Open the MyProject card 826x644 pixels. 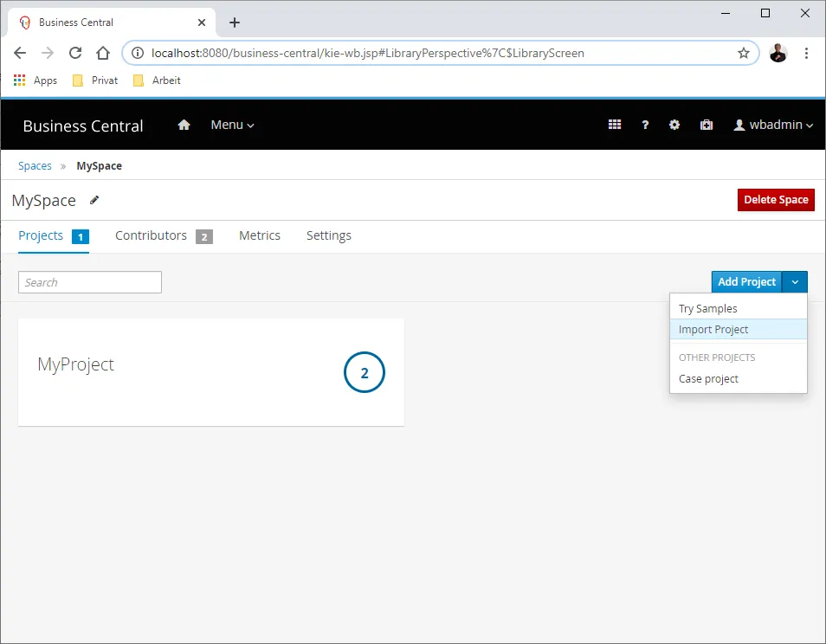click(x=211, y=371)
